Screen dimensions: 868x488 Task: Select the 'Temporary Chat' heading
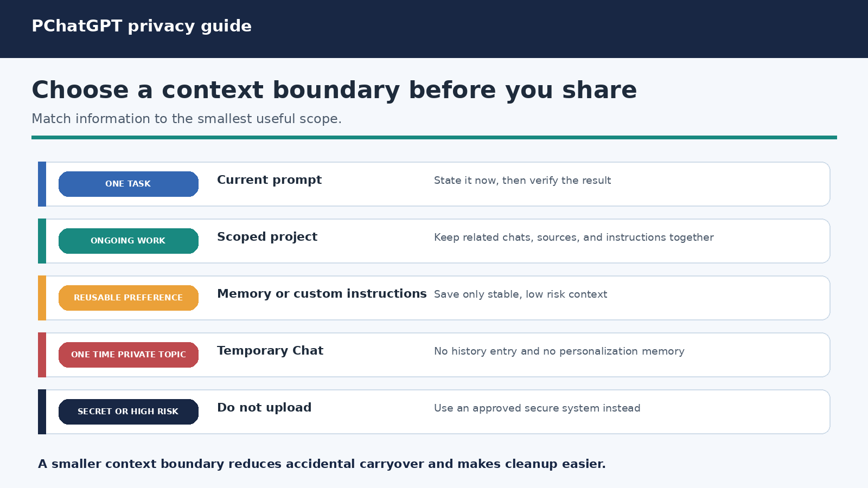[270, 351]
